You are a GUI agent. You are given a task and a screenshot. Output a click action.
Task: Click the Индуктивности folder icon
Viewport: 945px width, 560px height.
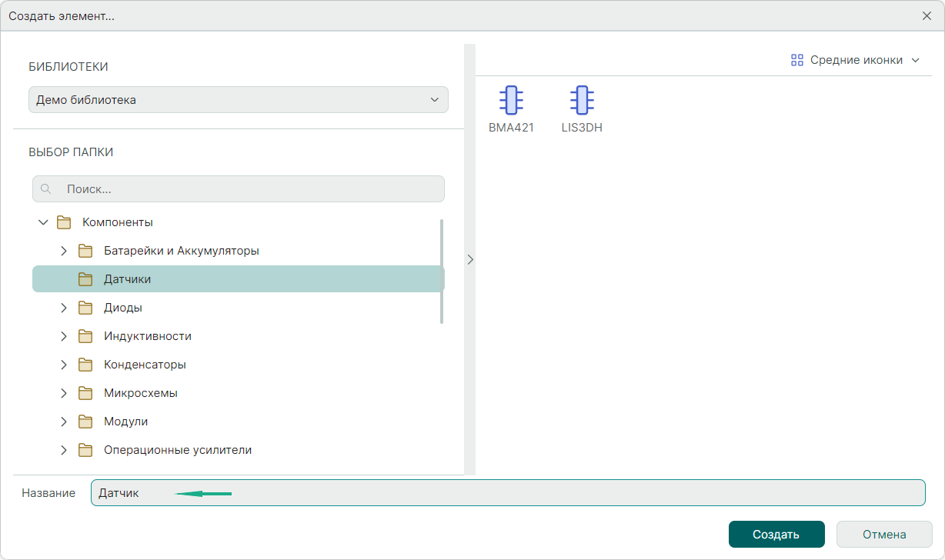(x=85, y=336)
